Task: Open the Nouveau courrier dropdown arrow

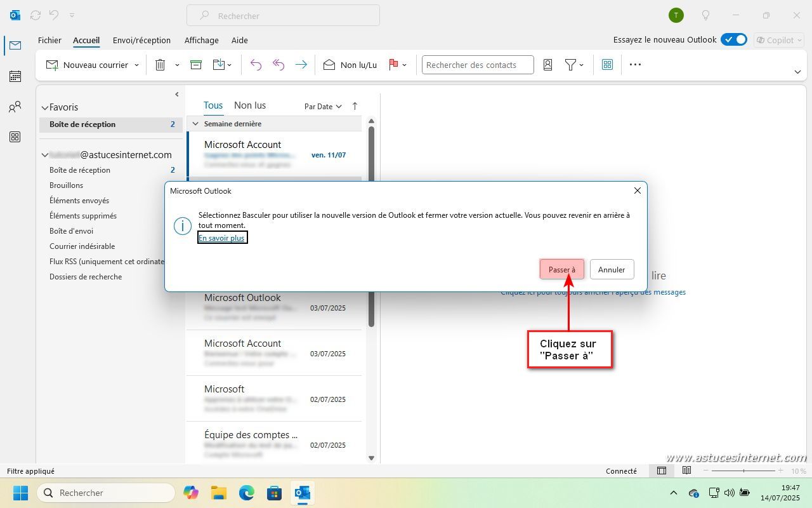Action: 136,65
